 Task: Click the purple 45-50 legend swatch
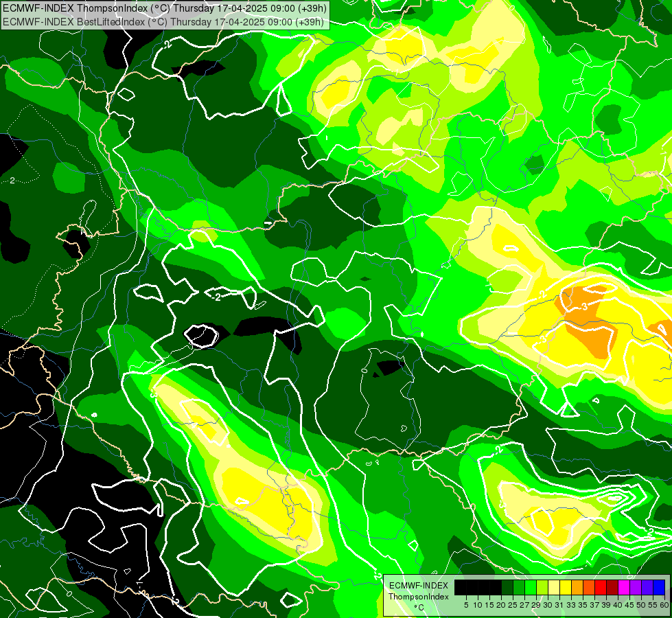pyautogui.click(x=636, y=588)
